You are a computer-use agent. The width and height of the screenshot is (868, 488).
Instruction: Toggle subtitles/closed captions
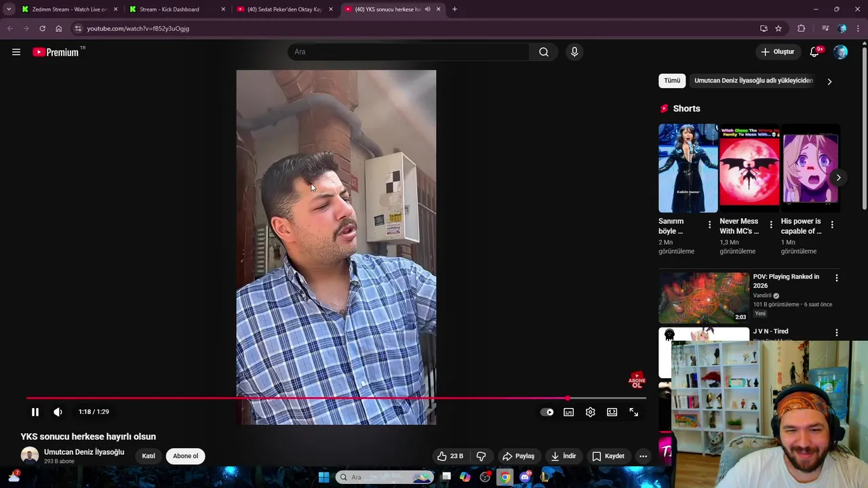[x=569, y=412]
